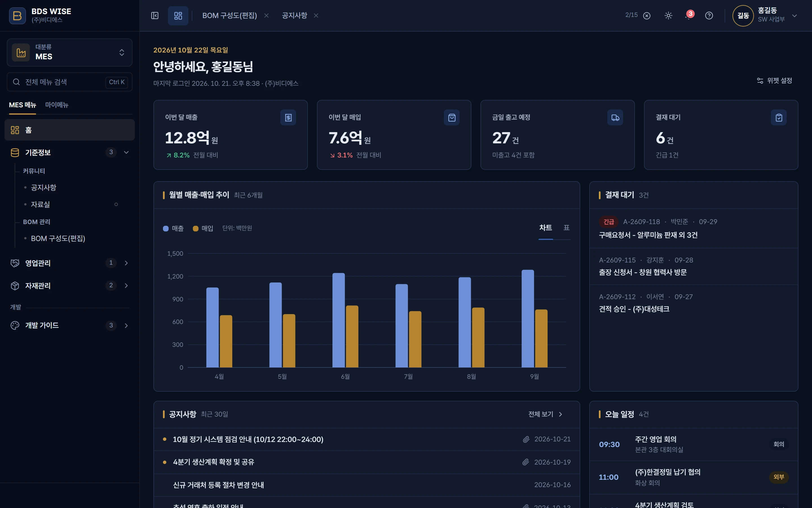Click the 영업관리 handshake icon

click(15, 263)
